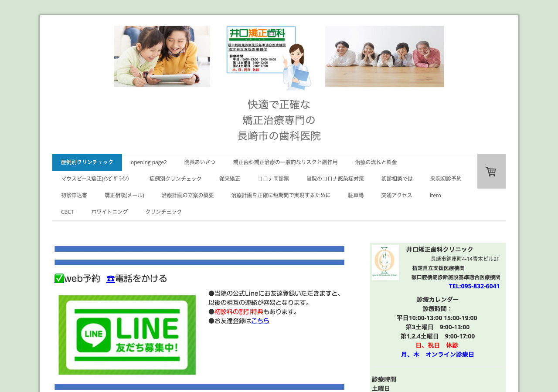
Task: Click the 月、木 オンライン診療日 text
Action: pyautogui.click(x=437, y=355)
